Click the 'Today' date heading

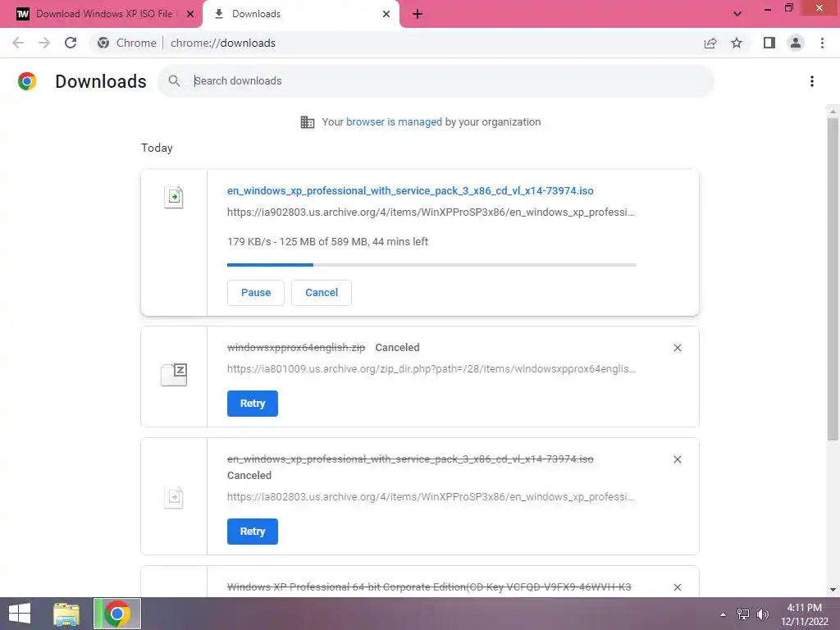point(157,148)
